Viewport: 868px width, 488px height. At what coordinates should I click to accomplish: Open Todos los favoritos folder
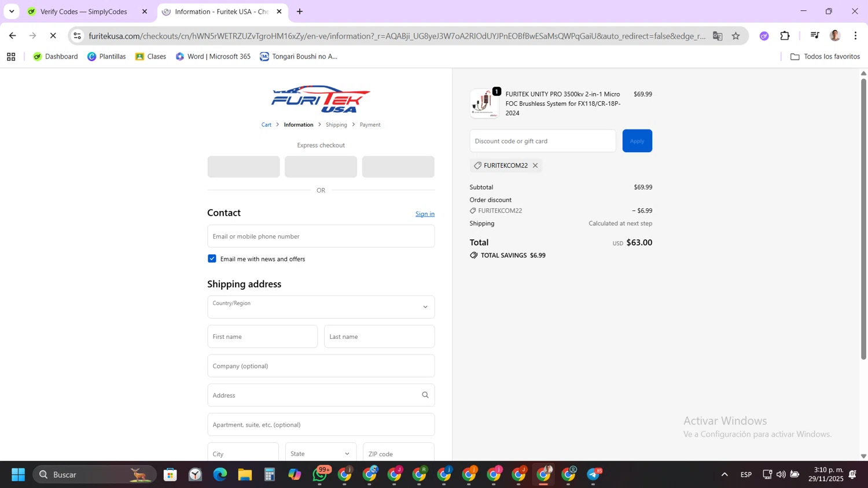(x=825, y=57)
